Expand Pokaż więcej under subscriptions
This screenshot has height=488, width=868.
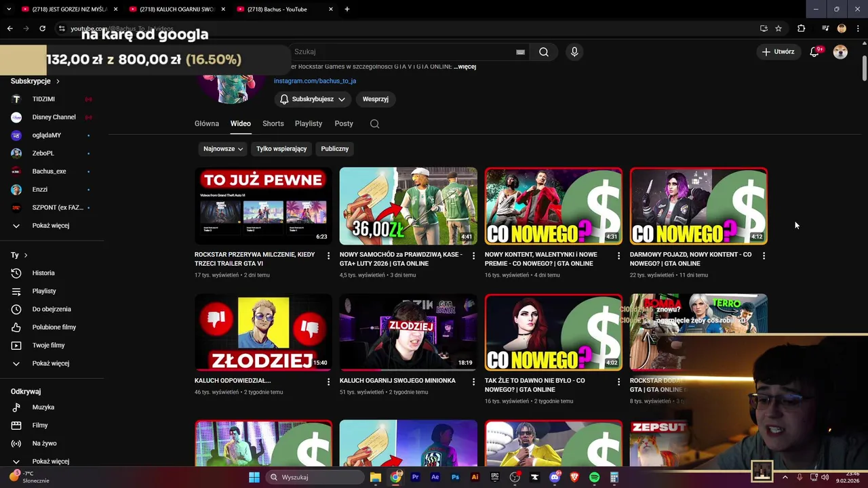52,225
